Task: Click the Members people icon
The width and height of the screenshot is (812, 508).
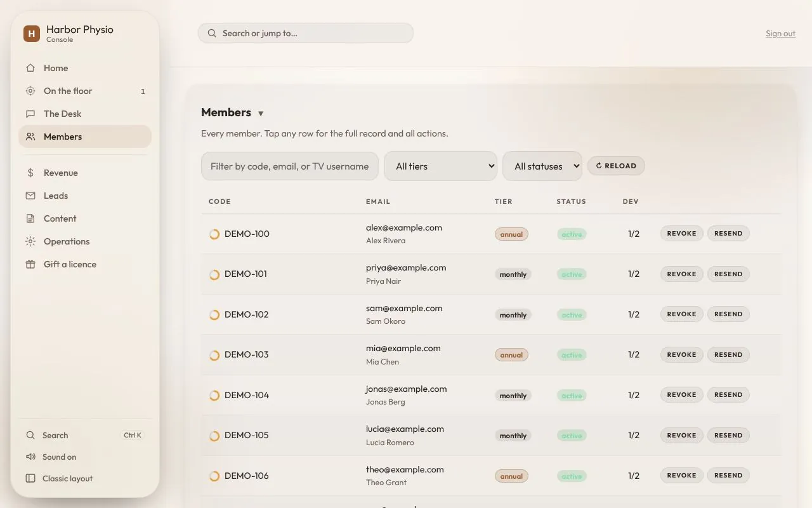Action: pyautogui.click(x=30, y=137)
